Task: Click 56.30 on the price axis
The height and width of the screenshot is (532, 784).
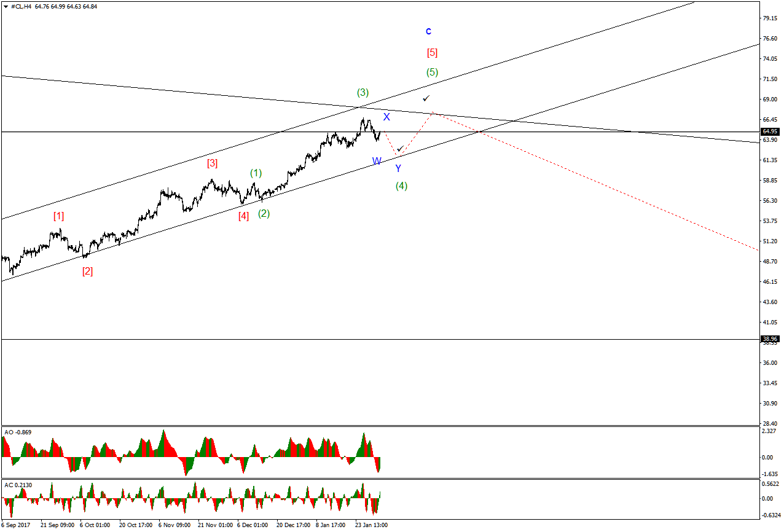Action: coord(770,201)
